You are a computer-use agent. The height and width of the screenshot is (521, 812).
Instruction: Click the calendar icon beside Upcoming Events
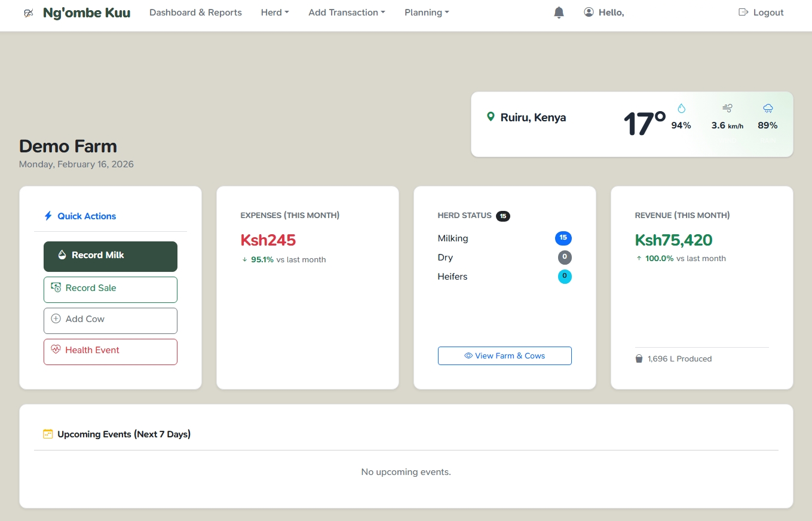click(48, 434)
